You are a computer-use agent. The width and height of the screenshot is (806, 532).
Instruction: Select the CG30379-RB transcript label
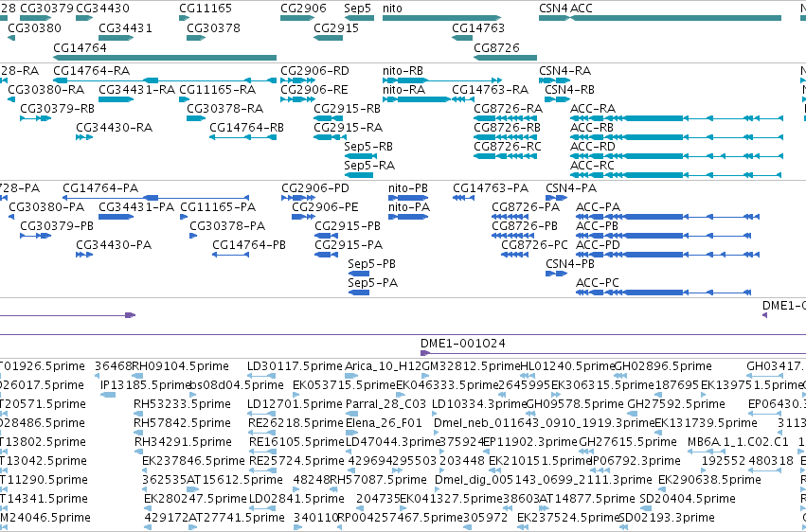58,108
